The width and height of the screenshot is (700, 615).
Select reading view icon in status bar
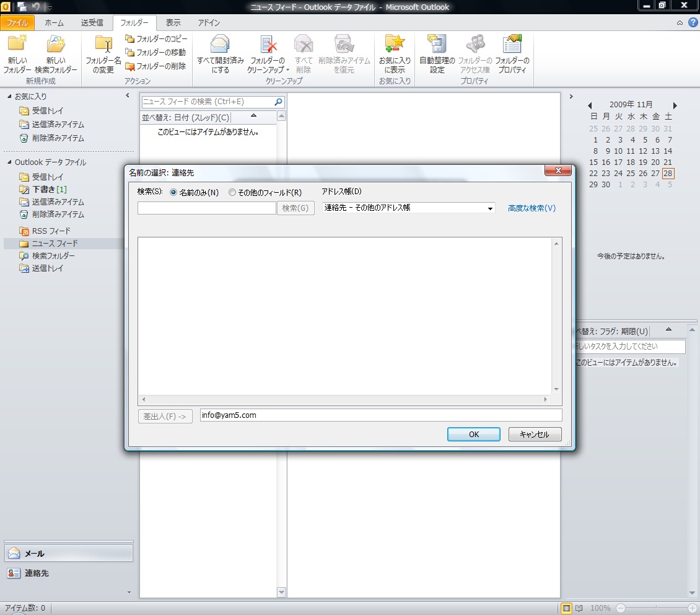579,608
